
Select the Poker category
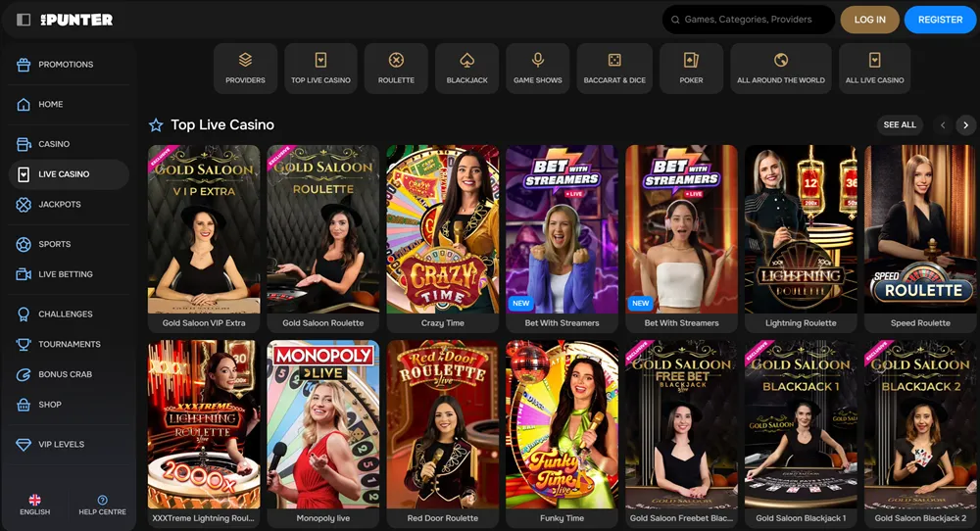click(x=691, y=69)
